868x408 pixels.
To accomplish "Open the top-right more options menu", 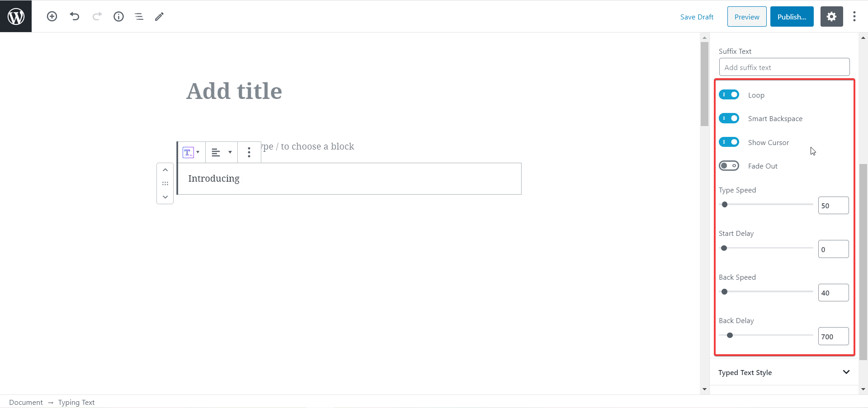I will click(854, 17).
